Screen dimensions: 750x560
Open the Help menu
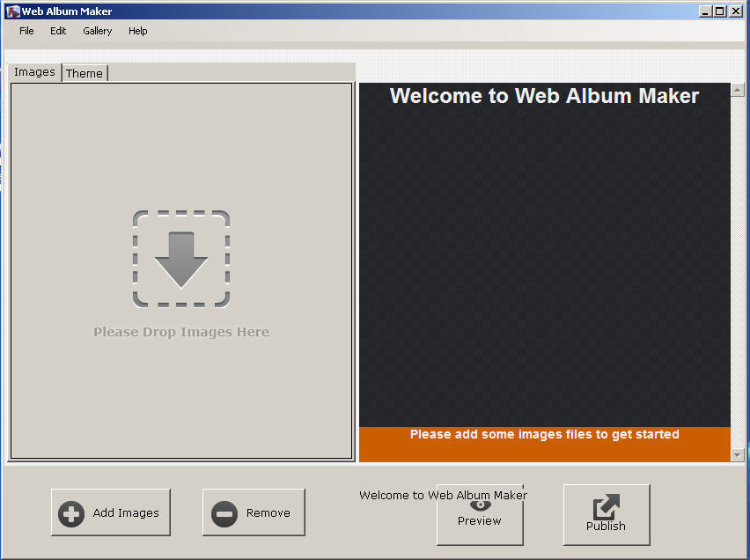tap(137, 31)
